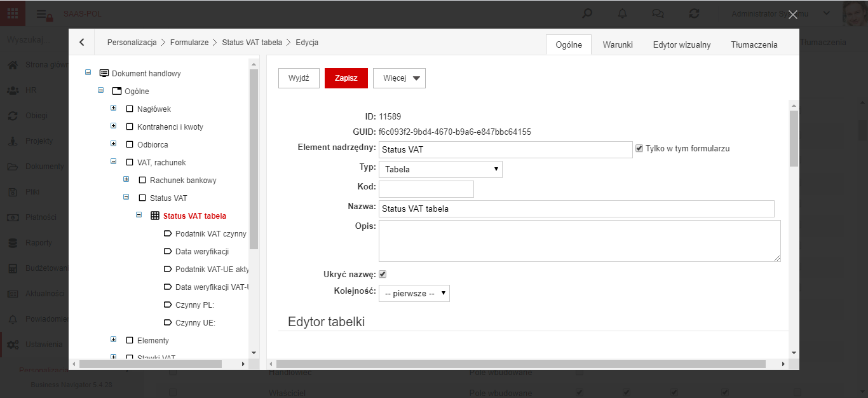
Task: Open the Edytor wizualny tab
Action: tap(682, 45)
